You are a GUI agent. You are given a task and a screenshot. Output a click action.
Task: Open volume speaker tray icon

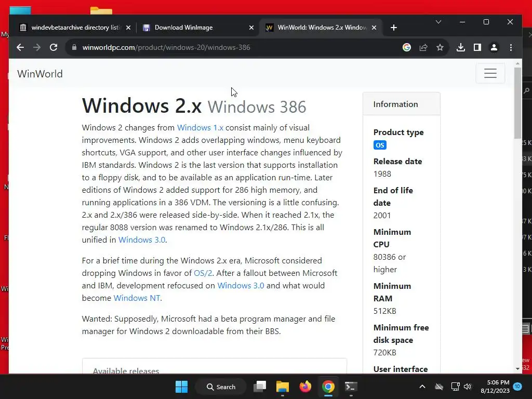click(x=468, y=387)
